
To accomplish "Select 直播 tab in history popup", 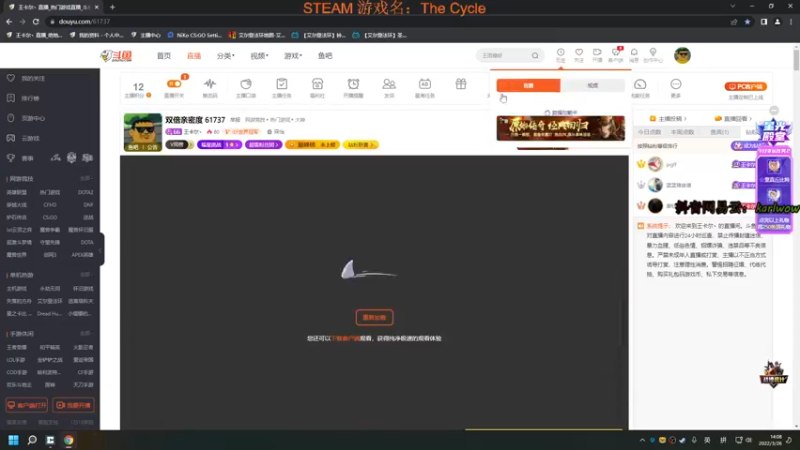I will [x=528, y=85].
